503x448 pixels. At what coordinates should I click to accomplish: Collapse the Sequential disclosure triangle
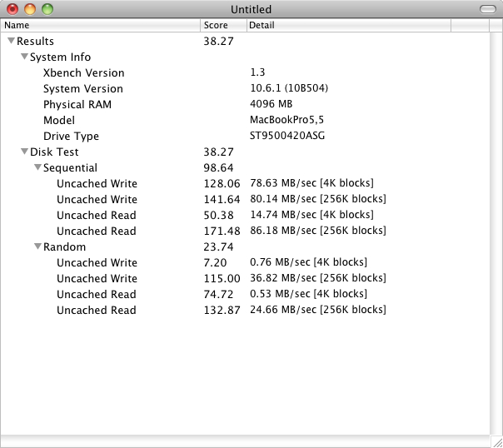click(x=37, y=167)
